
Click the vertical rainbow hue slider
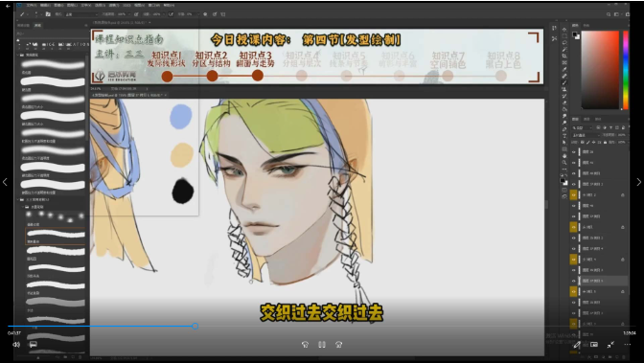pyautogui.click(x=626, y=70)
